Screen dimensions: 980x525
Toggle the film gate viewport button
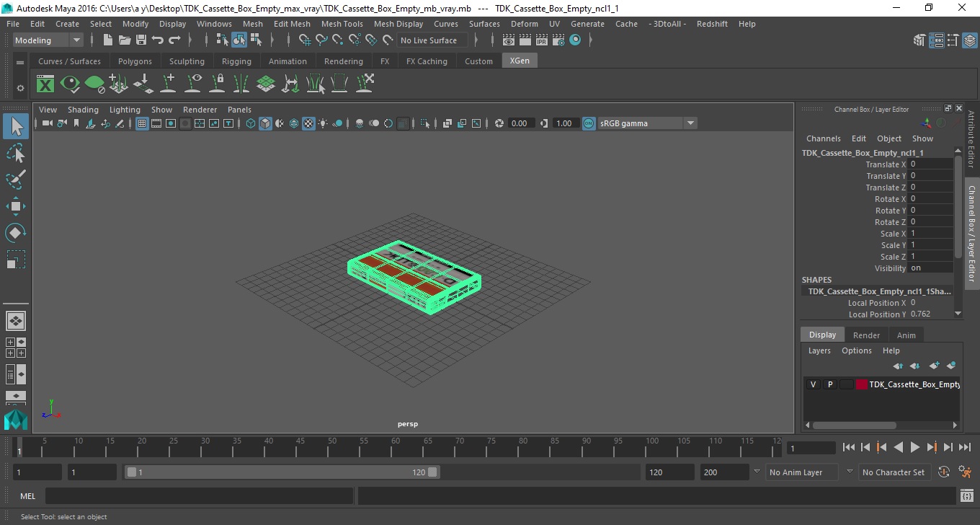(156, 123)
